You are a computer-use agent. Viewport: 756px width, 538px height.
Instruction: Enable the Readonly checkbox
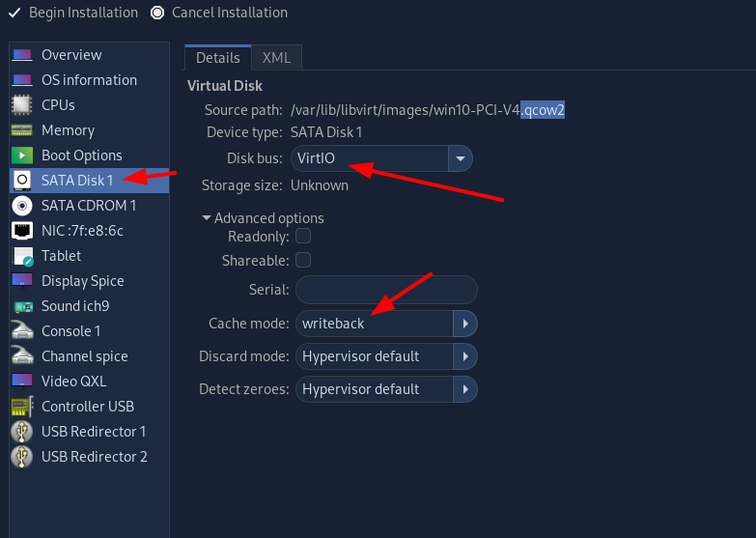coord(303,236)
